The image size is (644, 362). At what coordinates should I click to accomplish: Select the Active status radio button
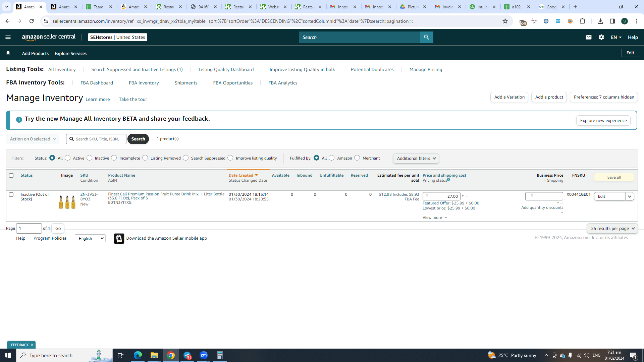point(68,158)
